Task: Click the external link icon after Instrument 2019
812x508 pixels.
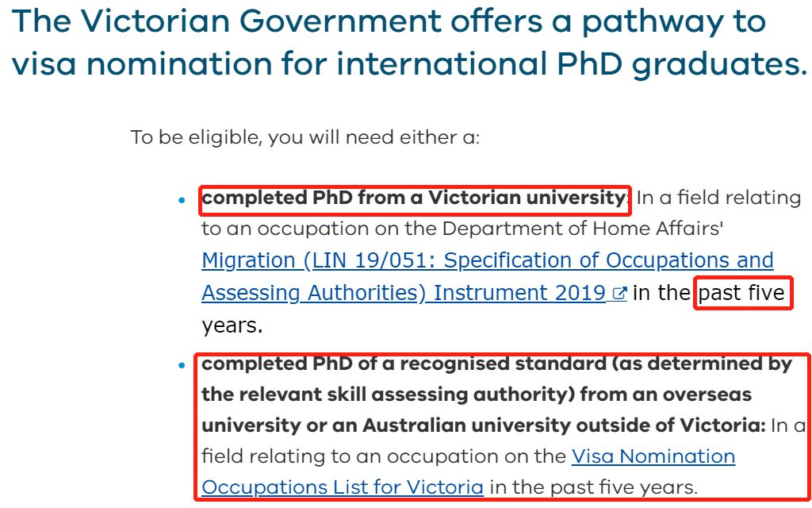Action: tap(619, 293)
